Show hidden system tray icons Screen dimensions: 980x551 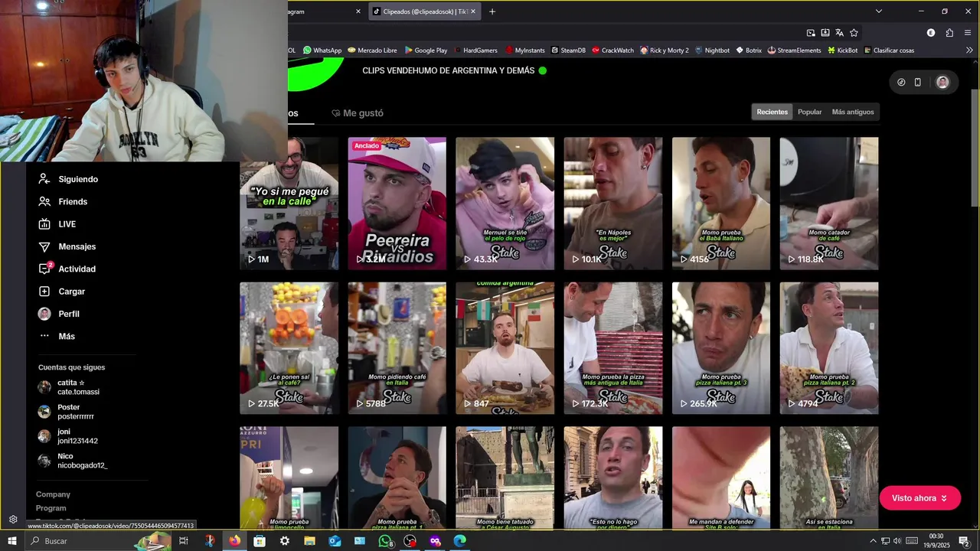(872, 541)
